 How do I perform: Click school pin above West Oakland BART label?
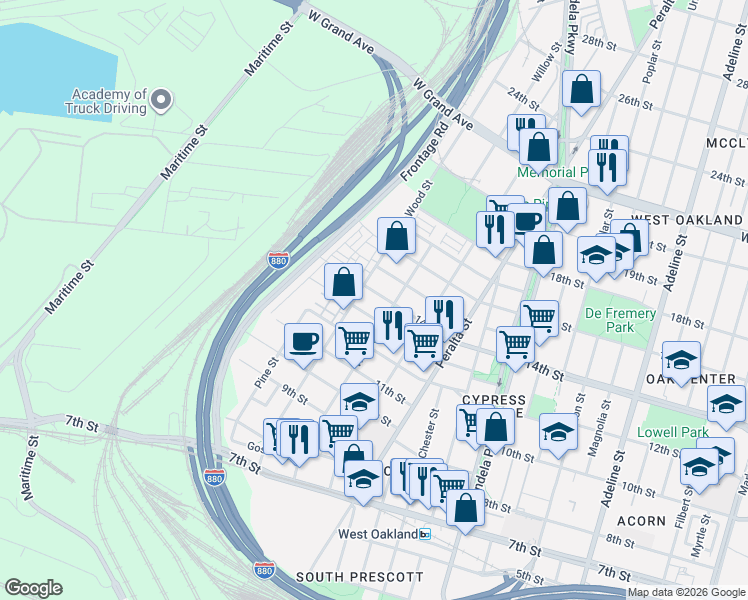coord(364,482)
